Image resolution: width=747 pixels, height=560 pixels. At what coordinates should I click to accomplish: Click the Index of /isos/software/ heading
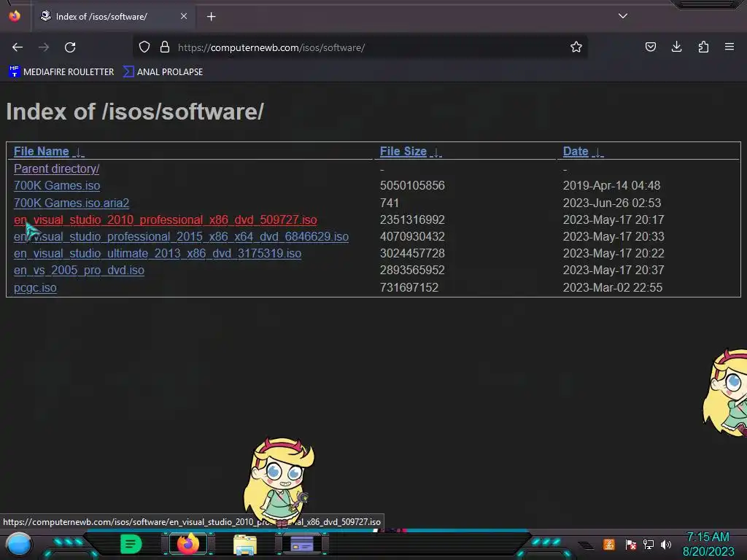[135, 112]
